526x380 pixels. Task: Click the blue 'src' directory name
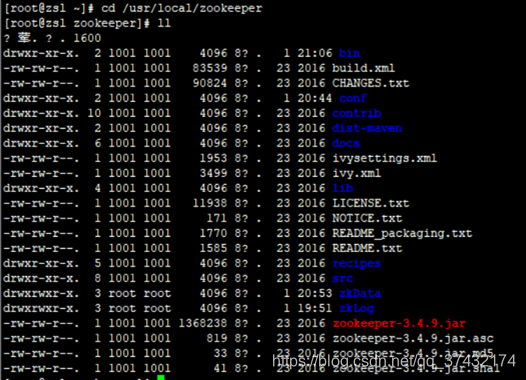pyautogui.click(x=343, y=278)
